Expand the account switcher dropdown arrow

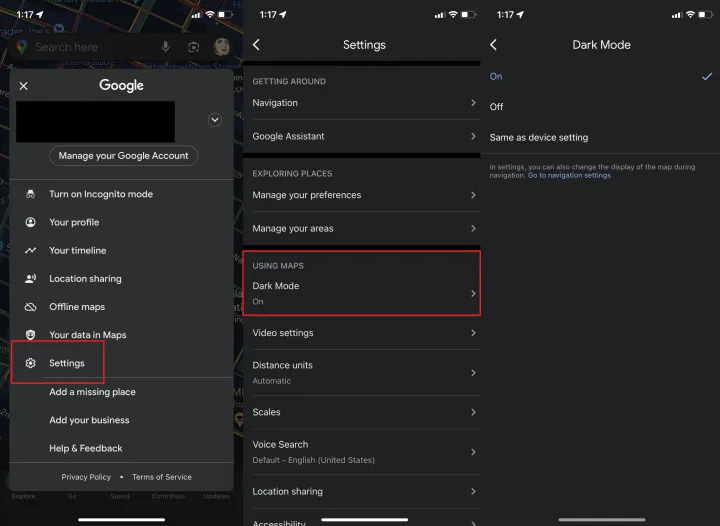click(214, 120)
